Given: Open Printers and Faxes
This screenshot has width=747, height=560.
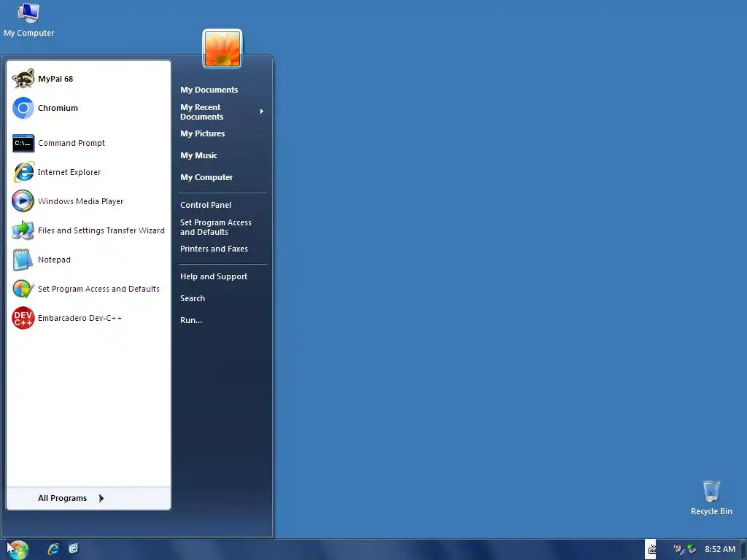Looking at the screenshot, I should coord(222,249).
